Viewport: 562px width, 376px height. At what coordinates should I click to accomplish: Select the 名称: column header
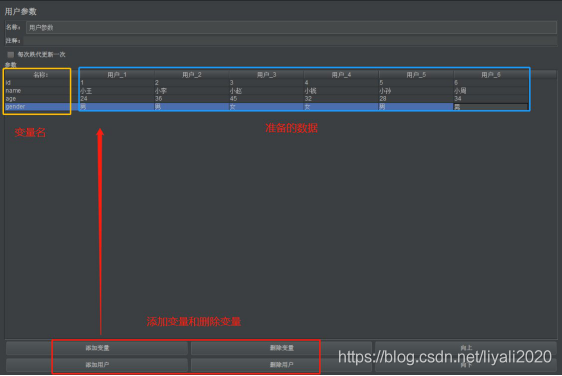[x=41, y=75]
